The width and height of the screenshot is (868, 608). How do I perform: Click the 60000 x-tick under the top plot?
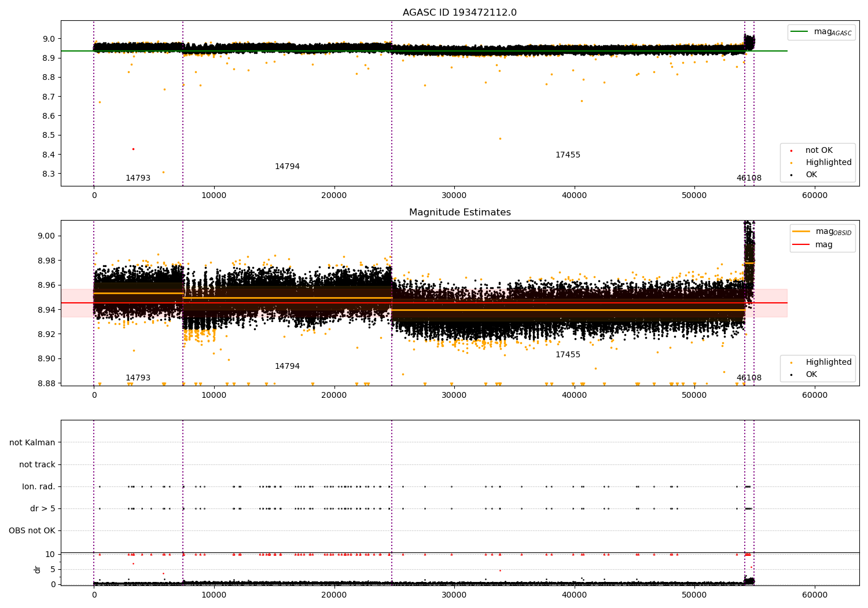pyautogui.click(x=814, y=196)
